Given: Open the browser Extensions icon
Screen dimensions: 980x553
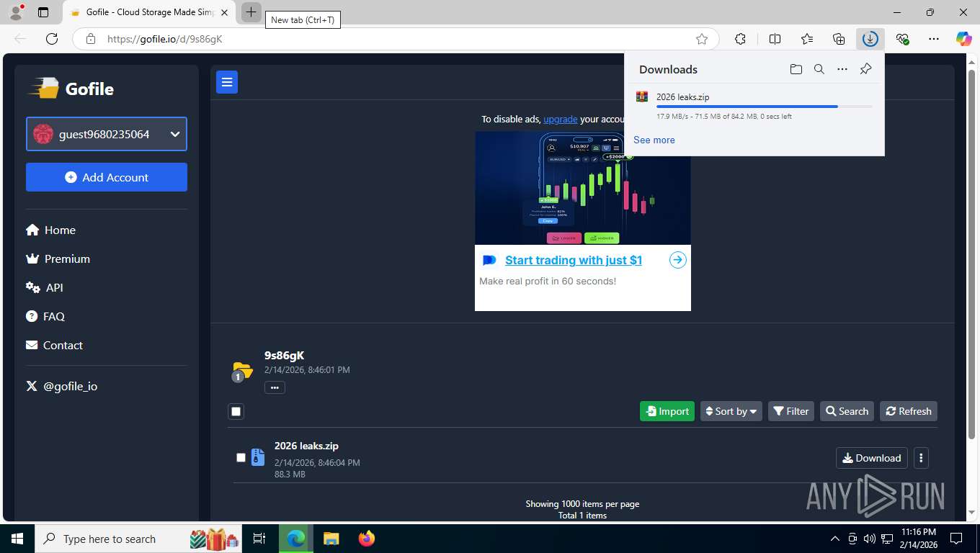Looking at the screenshot, I should [x=740, y=39].
